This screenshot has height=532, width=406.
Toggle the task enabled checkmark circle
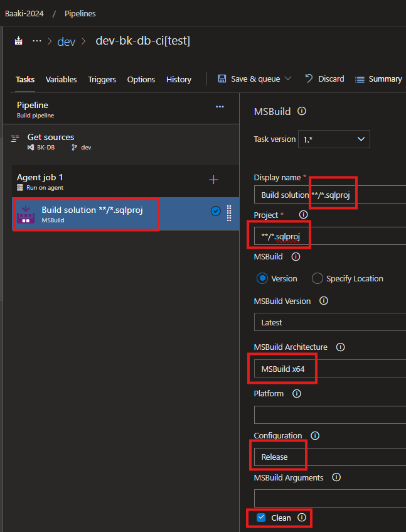click(x=215, y=211)
